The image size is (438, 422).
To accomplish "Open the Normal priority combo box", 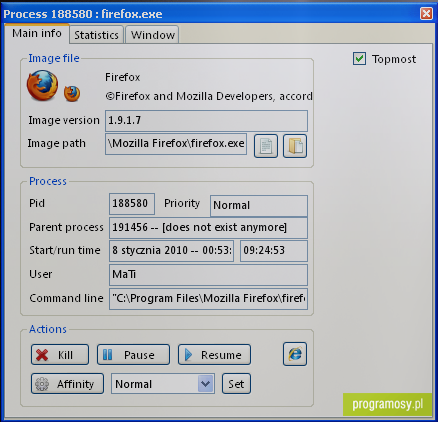I will [x=163, y=384].
